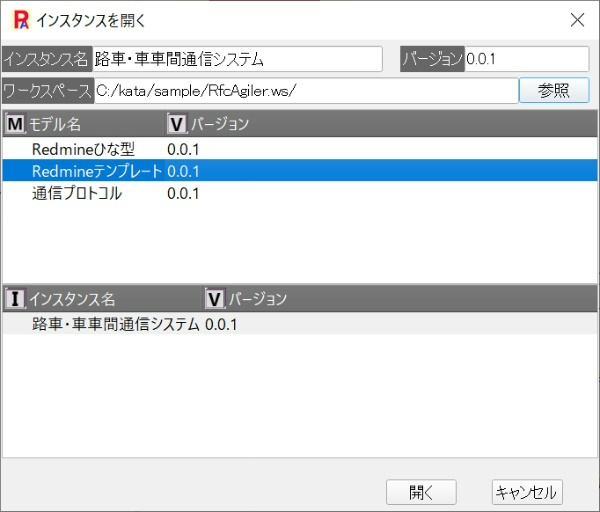Click the インスタンス名 label beside the name field
This screenshot has width=600, height=512.
click(x=47, y=59)
